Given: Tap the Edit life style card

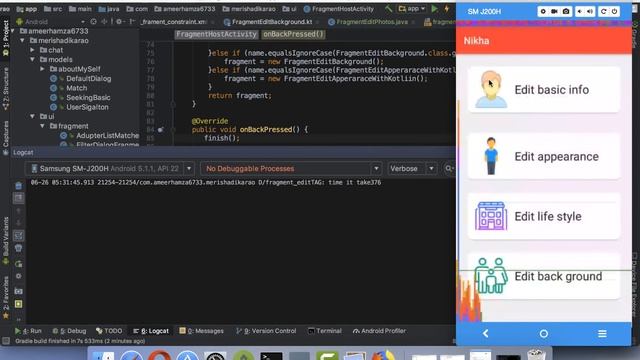Looking at the screenshot, I should [544, 216].
